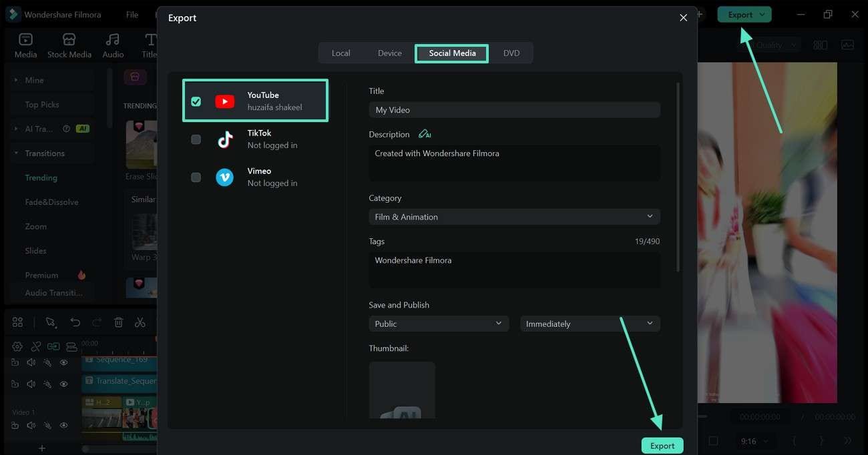This screenshot has width=868, height=455.
Task: Undo the last timeline action
Action: pos(75,322)
